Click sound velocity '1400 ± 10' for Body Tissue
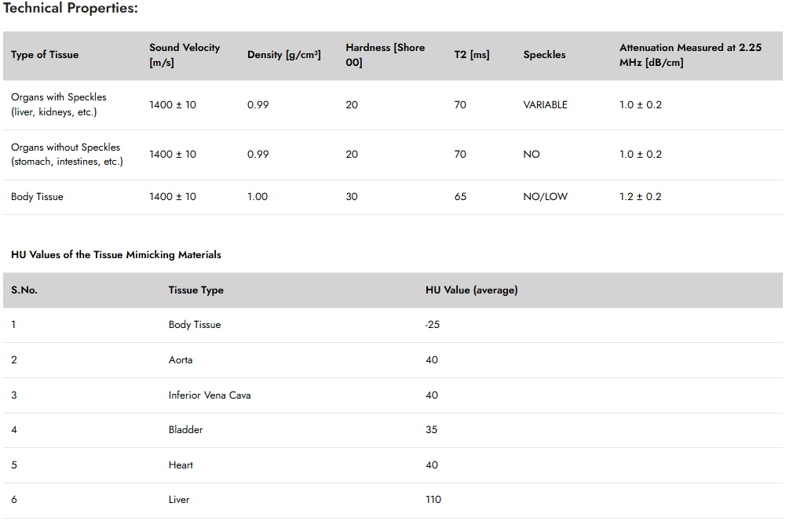The width and height of the screenshot is (793, 532). click(173, 196)
